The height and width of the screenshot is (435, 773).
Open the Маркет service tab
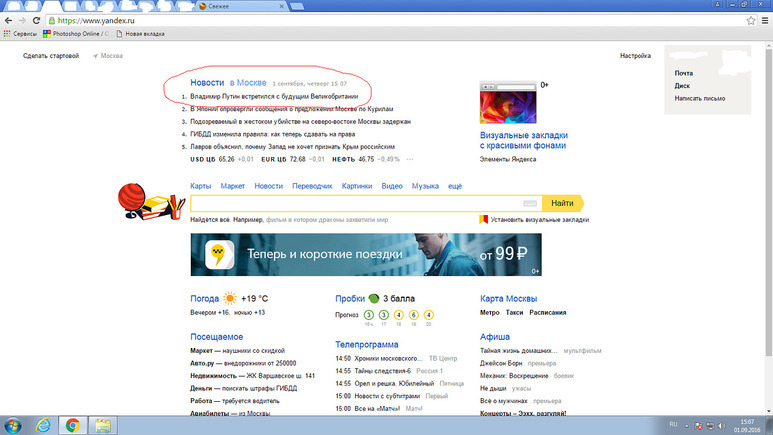[x=233, y=186]
